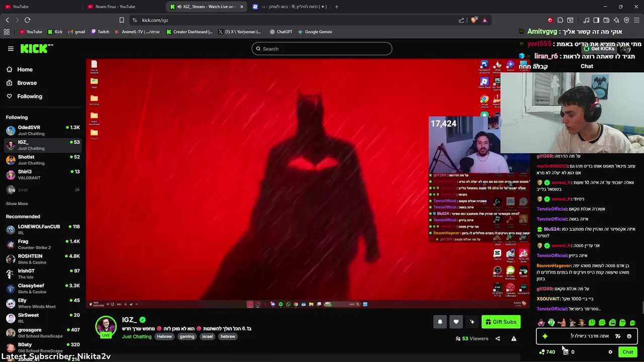644x362 pixels.
Task: Click the kick.com/igz address bar
Action: [292, 20]
